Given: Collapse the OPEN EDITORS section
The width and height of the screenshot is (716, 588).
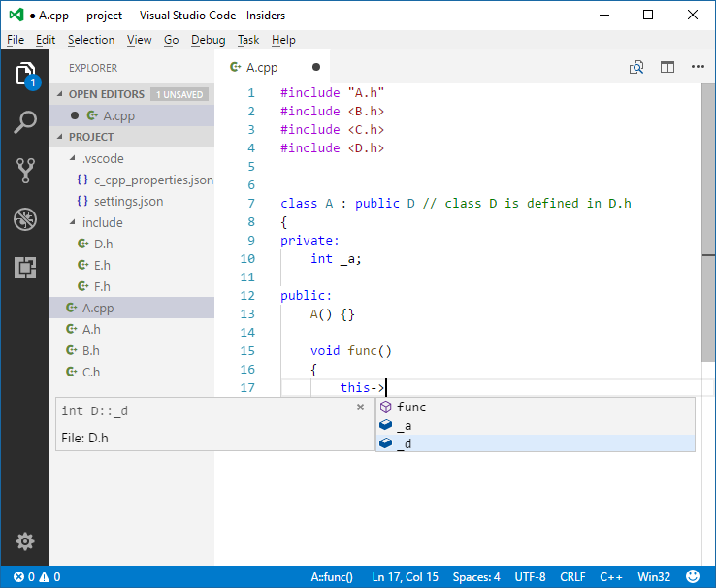Looking at the screenshot, I should (106, 94).
